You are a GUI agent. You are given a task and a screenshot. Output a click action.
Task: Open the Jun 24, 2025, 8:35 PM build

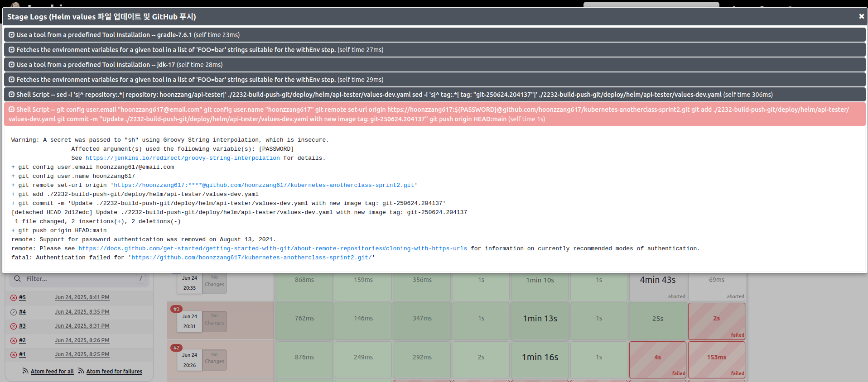point(82,312)
